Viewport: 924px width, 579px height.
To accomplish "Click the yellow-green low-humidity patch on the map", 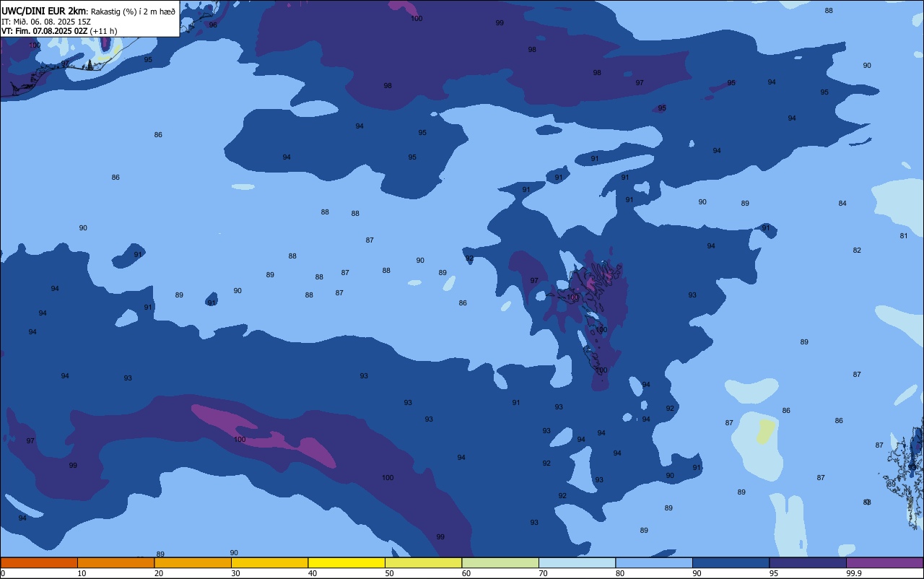I will (764, 432).
